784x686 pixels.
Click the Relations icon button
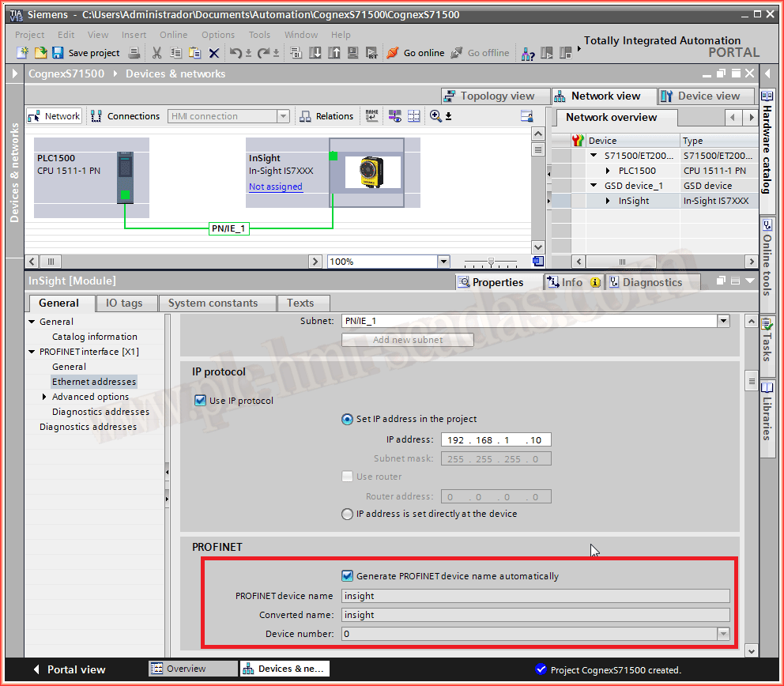click(305, 116)
